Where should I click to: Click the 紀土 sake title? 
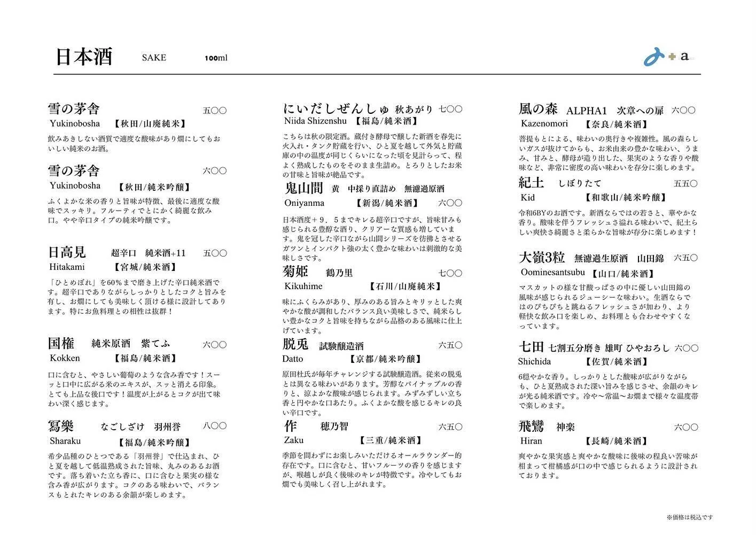pyautogui.click(x=532, y=183)
